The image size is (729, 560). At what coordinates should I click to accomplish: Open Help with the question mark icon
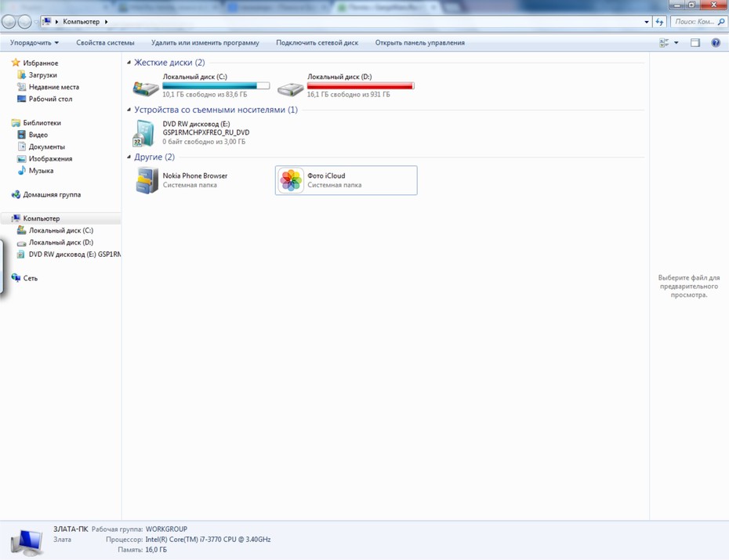click(716, 43)
